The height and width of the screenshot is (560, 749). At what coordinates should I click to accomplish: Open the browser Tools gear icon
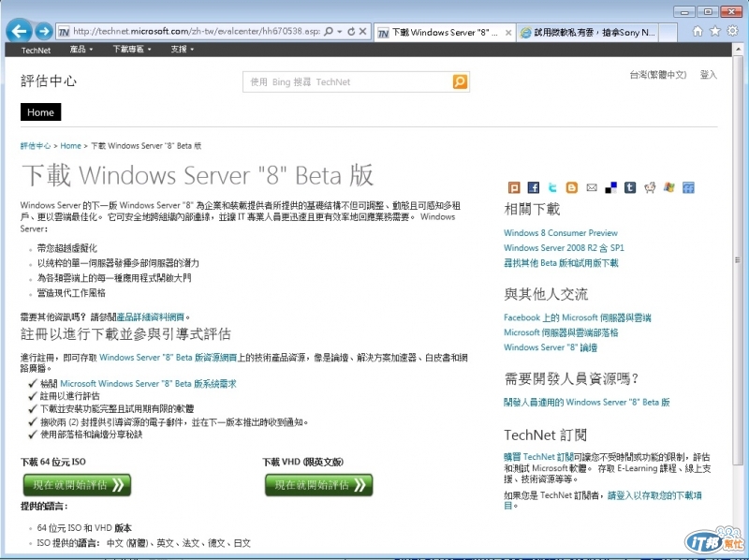[732, 31]
